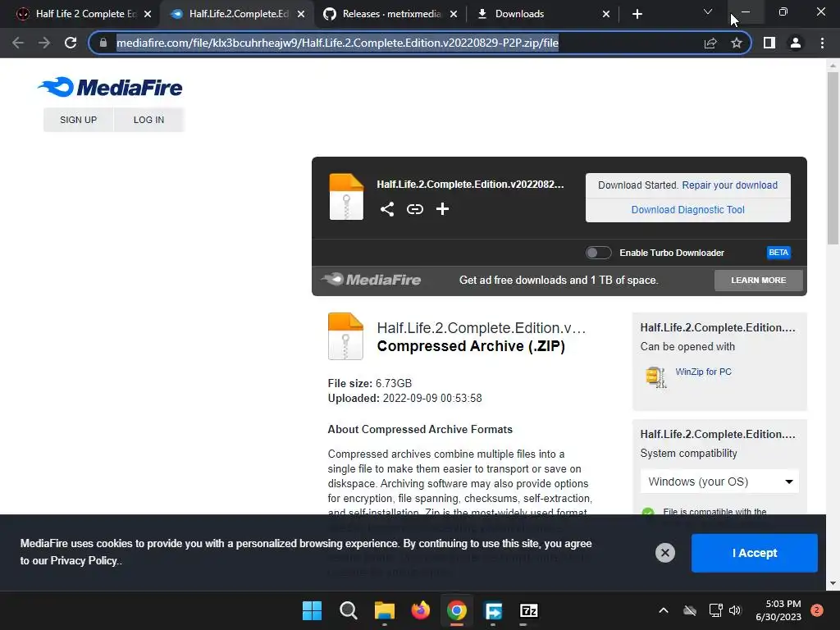This screenshot has width=840, height=630.
Task: Click 'Can be opened with' label
Action: [687, 347]
